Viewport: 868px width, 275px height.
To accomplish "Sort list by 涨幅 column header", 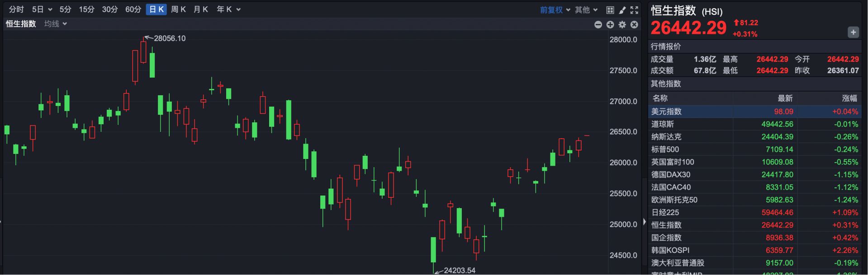I will [x=849, y=98].
